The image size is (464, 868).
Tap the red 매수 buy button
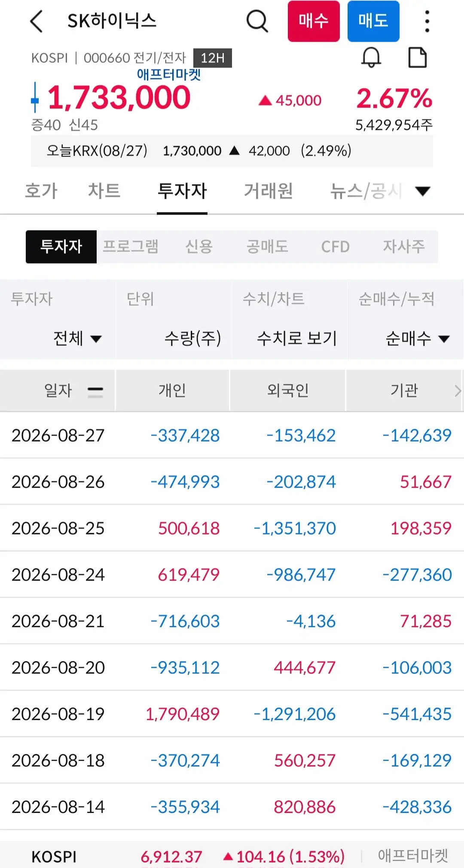point(314,21)
